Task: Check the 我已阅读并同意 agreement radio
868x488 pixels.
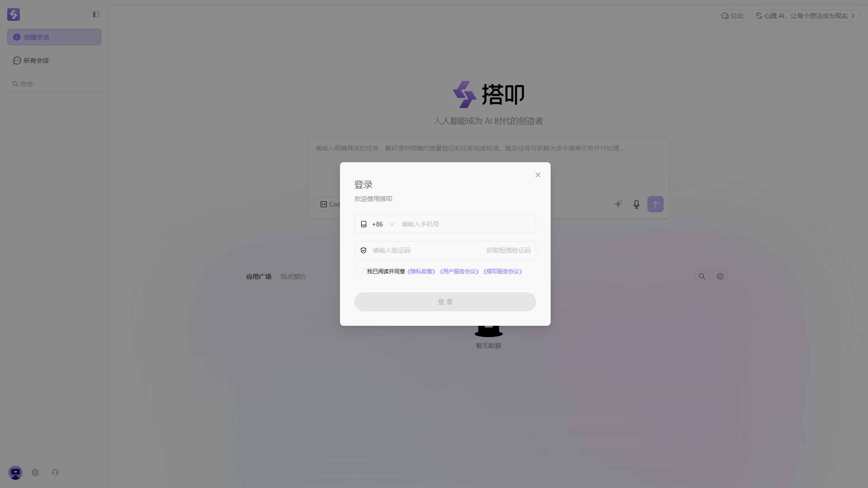Action: coord(359,272)
